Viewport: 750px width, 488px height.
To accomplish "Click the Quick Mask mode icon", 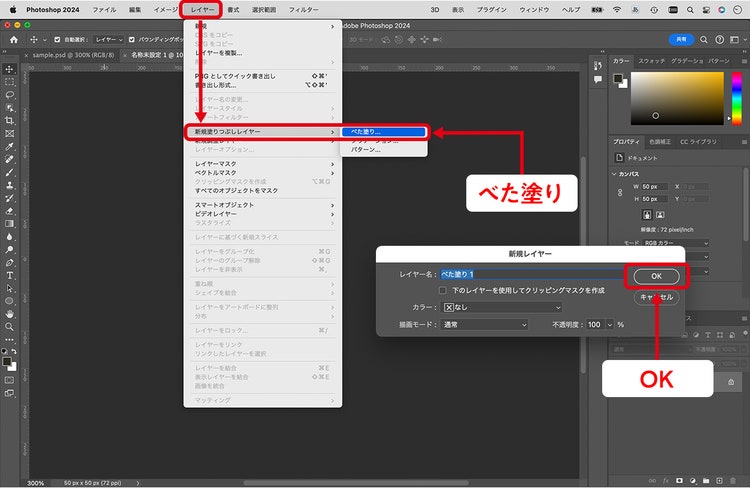I will click(x=9, y=380).
